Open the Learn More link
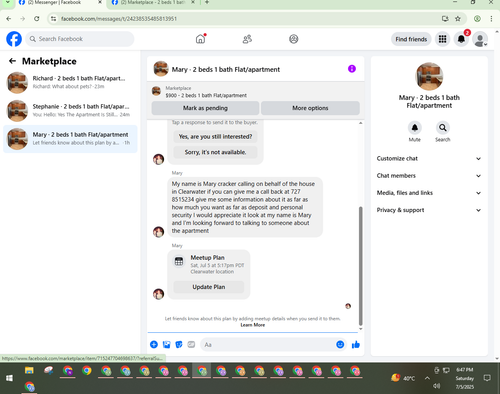500x394 pixels. tap(253, 325)
